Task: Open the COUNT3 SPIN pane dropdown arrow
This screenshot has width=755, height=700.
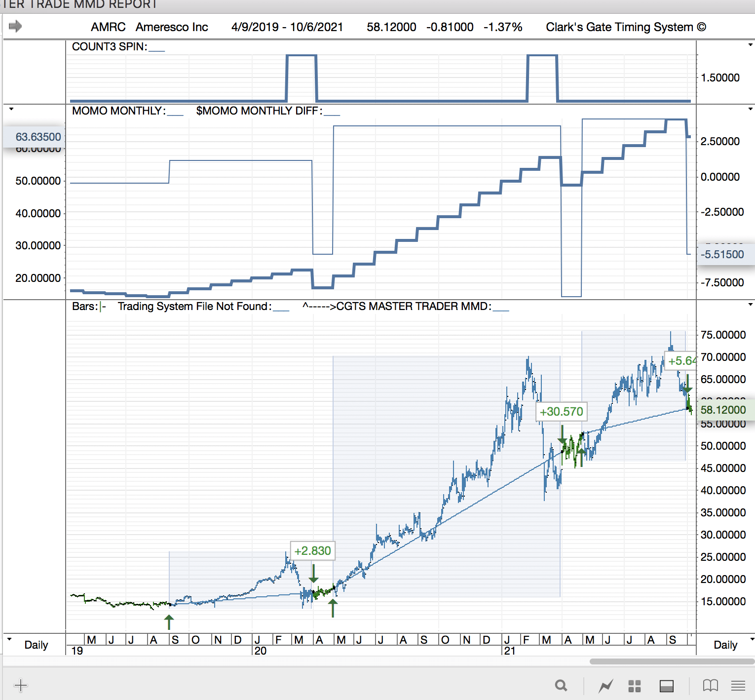Action: [x=750, y=45]
